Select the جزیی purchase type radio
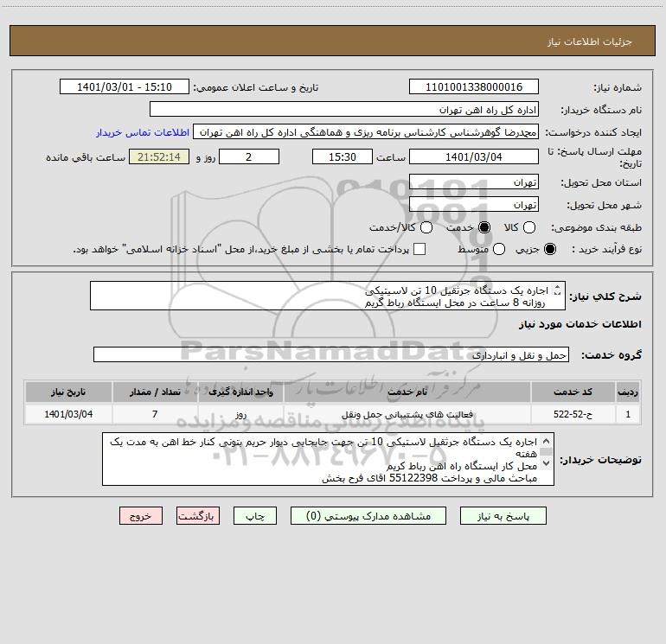 (x=549, y=249)
